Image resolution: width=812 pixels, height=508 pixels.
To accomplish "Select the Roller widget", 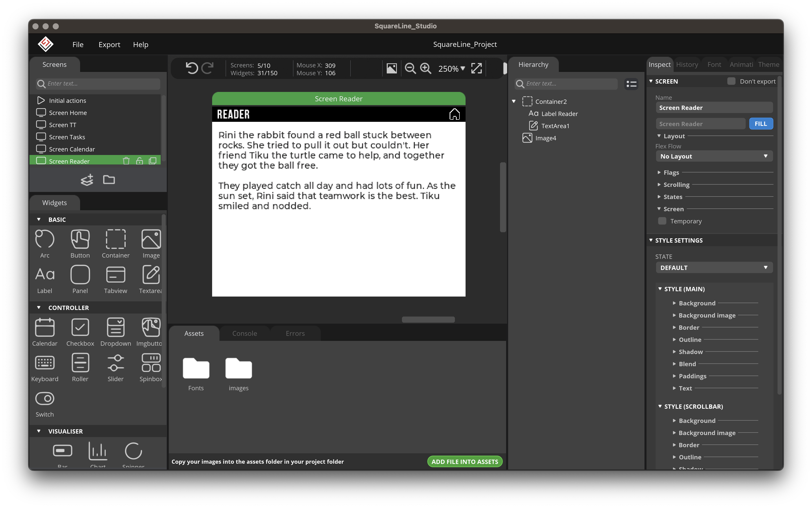I will point(80,367).
